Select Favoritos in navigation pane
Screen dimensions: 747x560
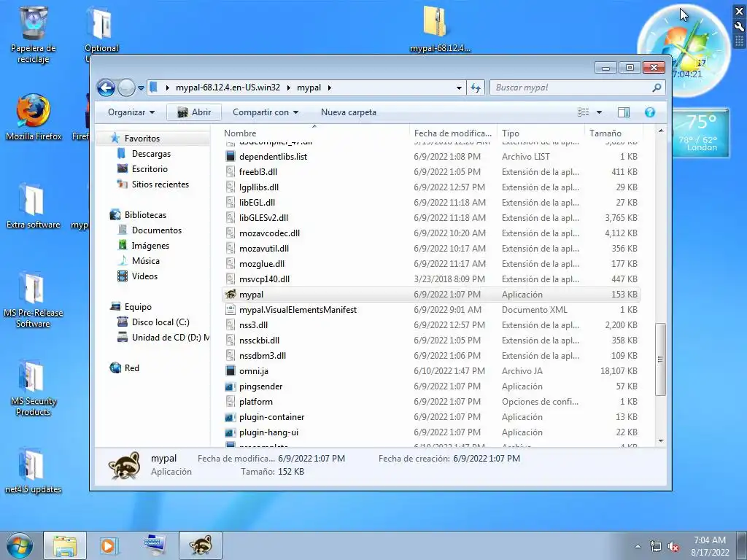tap(142, 139)
